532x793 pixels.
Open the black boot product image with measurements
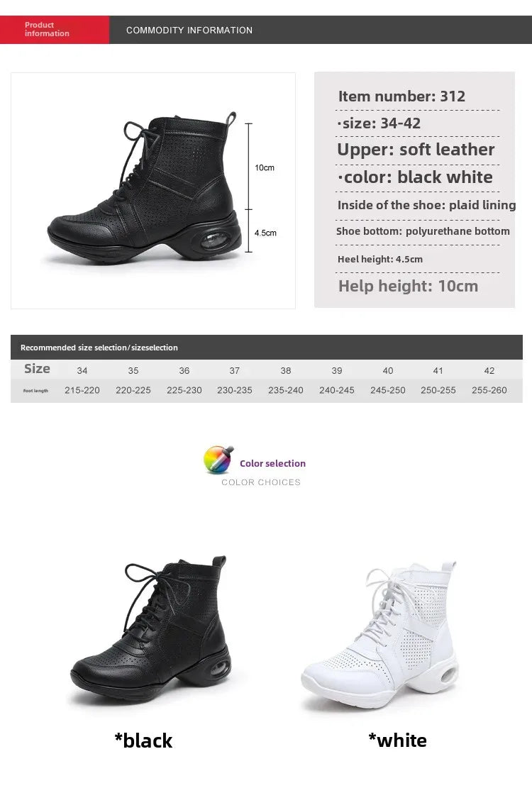[153, 191]
